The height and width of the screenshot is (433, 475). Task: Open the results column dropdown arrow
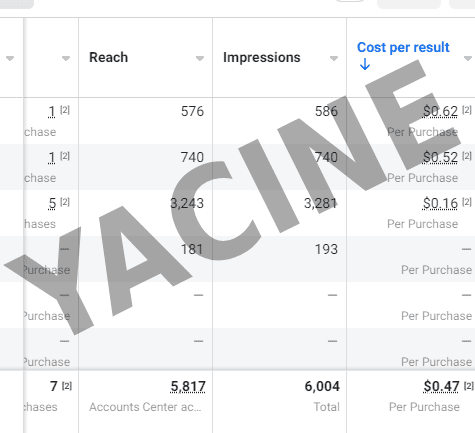click(x=66, y=59)
